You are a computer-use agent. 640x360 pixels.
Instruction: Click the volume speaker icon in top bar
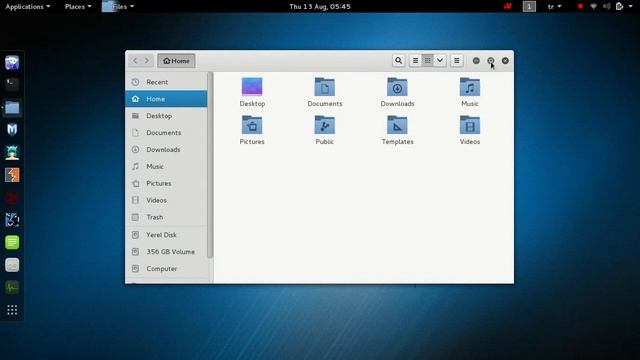(x=607, y=7)
